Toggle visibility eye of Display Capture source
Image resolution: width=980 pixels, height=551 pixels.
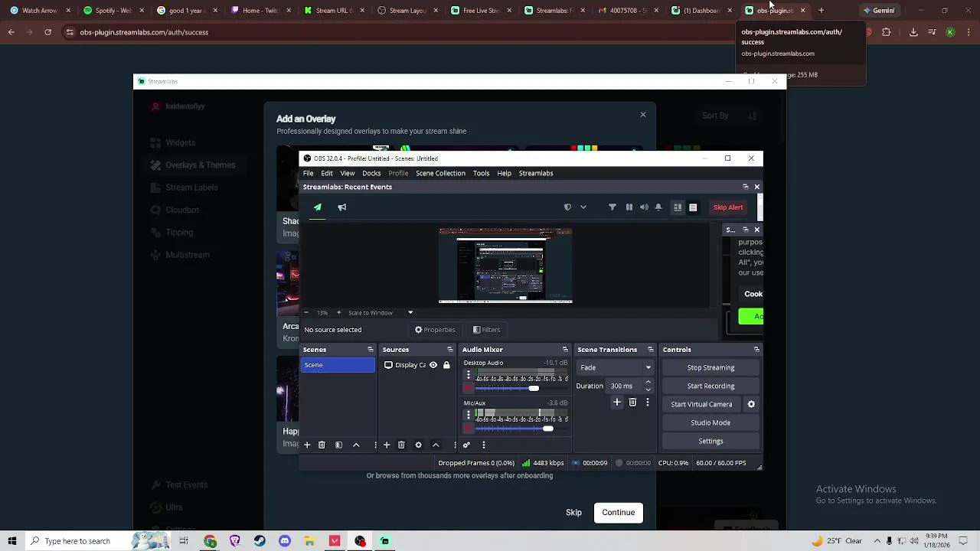433,365
